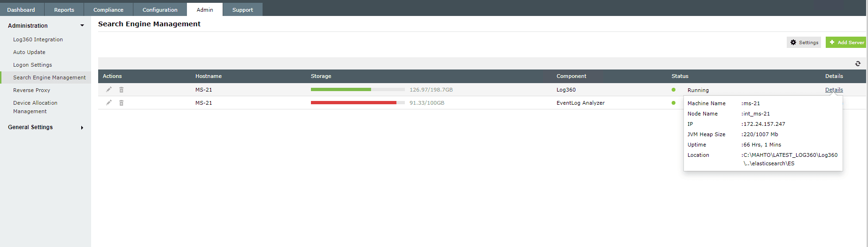Viewport: 868px width, 247px height.
Task: Open the Support tab
Action: tap(242, 9)
